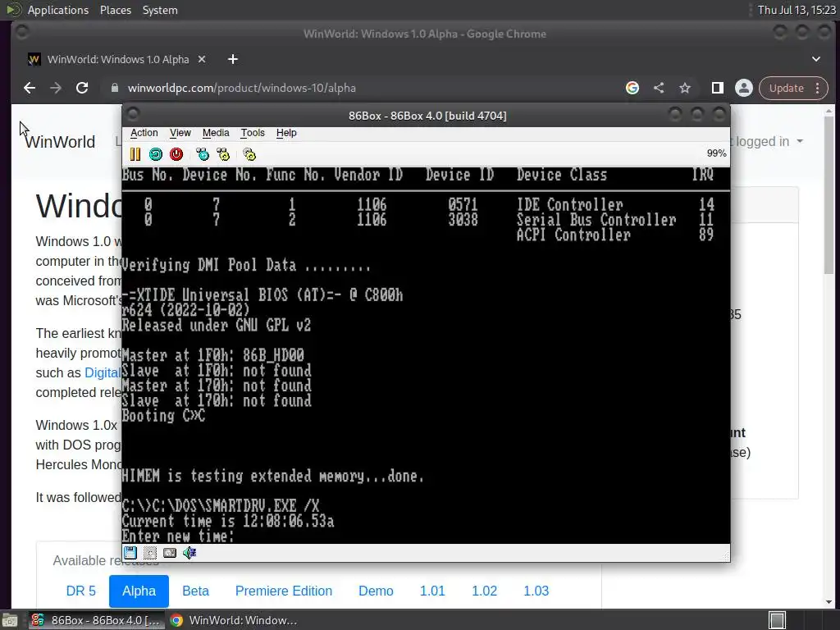Close the WinWorld: Windows 1.0 Alpha tab
Image resolution: width=840 pixels, height=630 pixels.
(x=202, y=59)
